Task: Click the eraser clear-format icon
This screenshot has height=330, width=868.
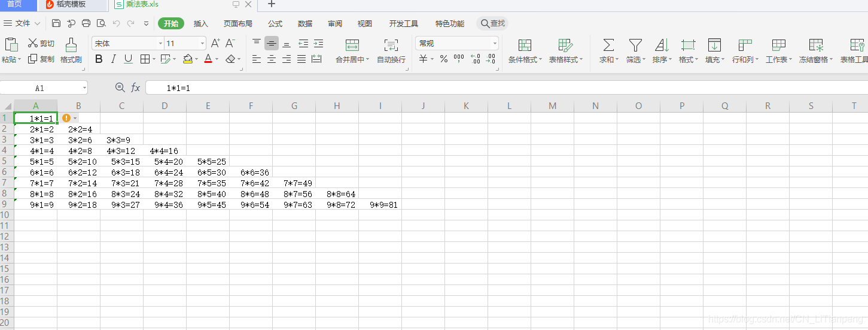Action: pyautogui.click(x=231, y=59)
